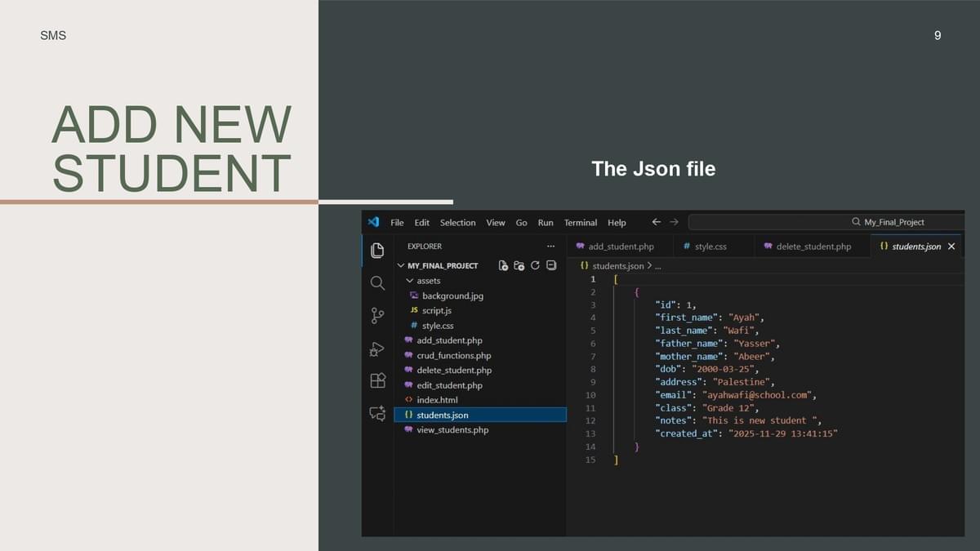Open crud_functions.php from the file tree
Image resolution: width=980 pixels, height=551 pixels.
453,356
